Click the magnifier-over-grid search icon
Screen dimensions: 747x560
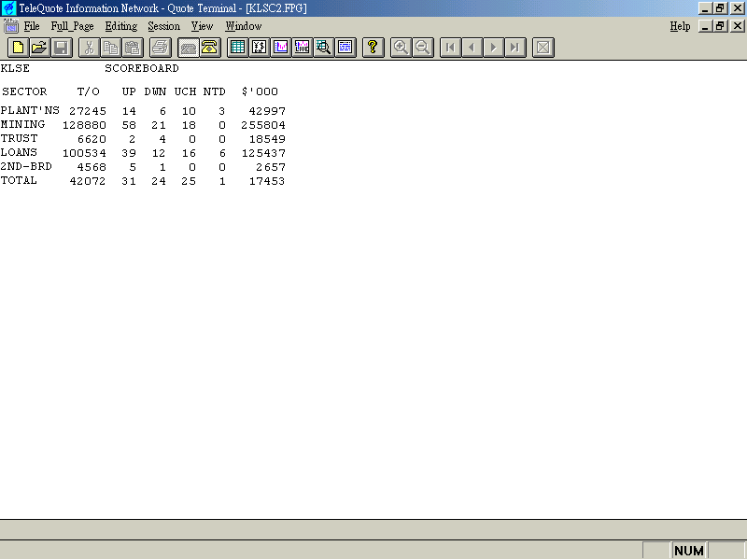324,48
